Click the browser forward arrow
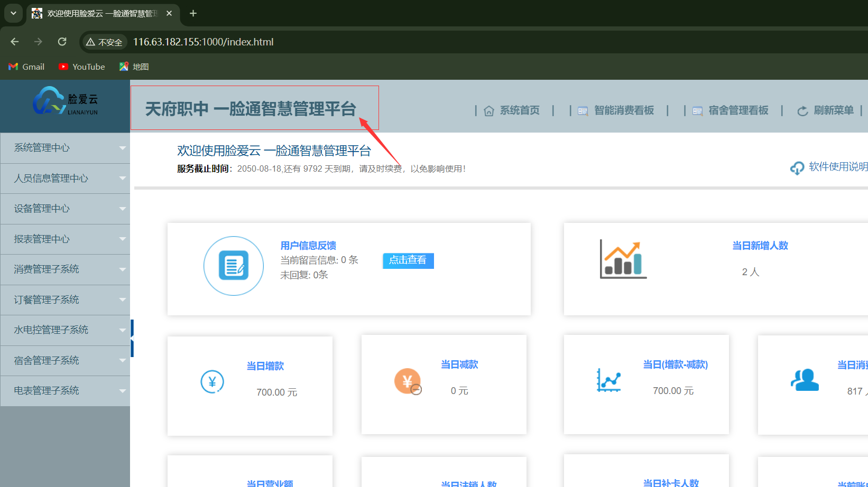 tap(38, 42)
